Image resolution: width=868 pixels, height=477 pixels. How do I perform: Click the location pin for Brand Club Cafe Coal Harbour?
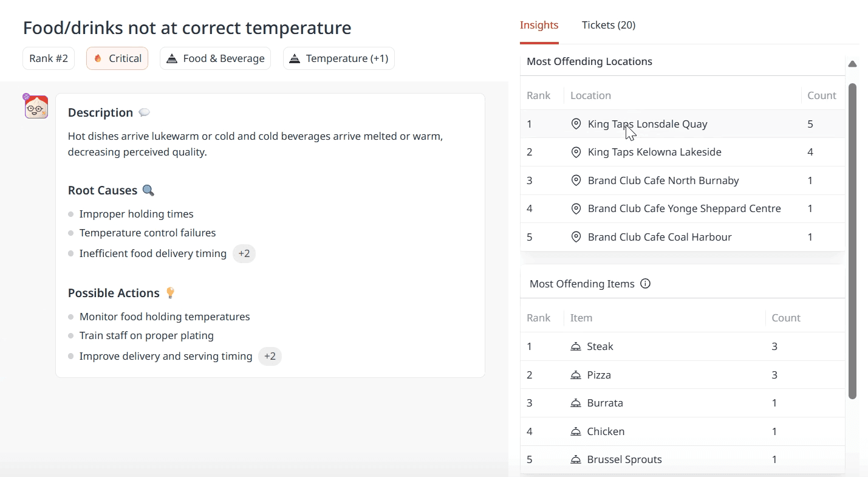tap(576, 237)
